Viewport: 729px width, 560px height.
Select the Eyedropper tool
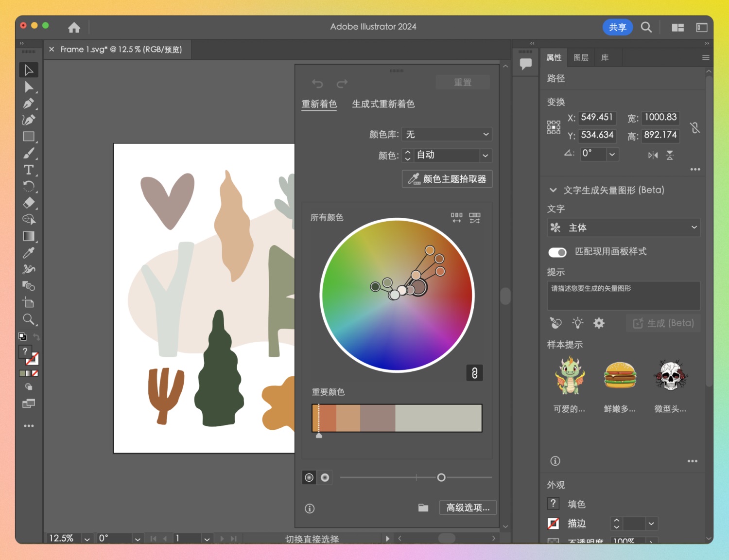[x=29, y=253]
